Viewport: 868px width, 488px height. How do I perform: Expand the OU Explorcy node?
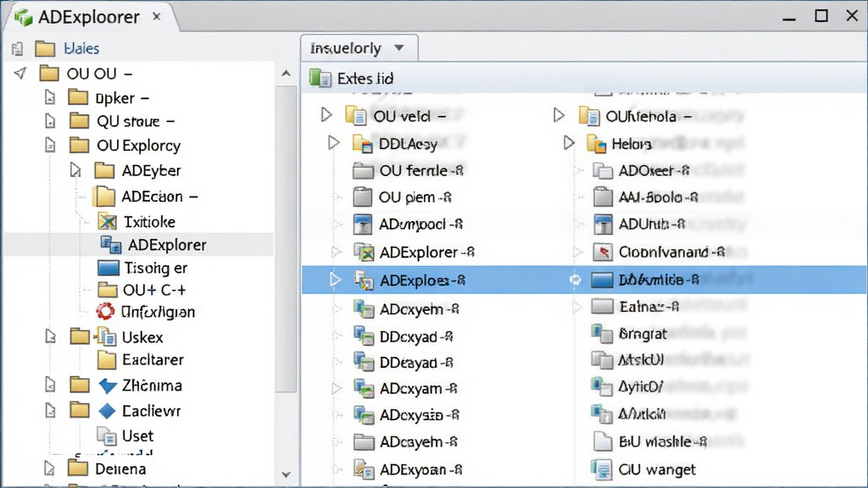50,145
